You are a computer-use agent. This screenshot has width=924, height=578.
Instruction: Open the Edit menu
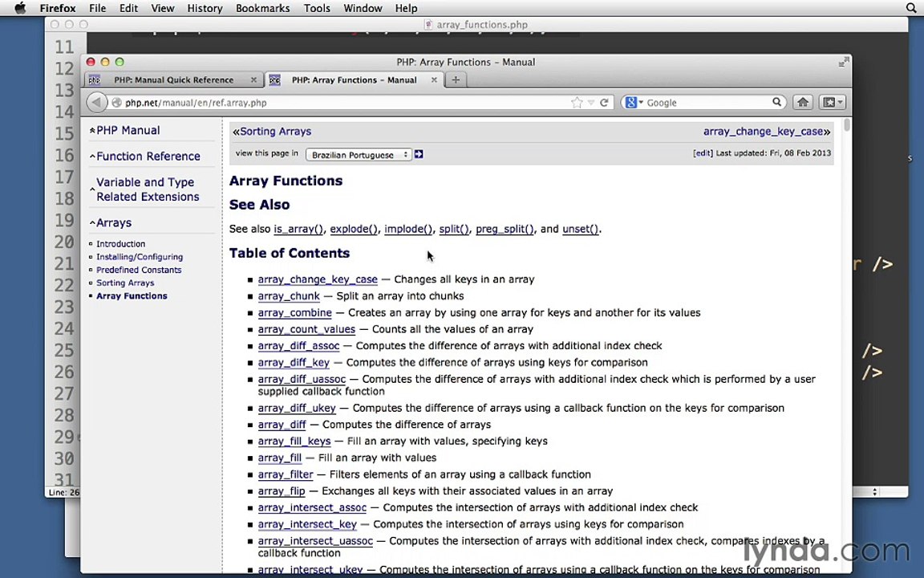click(x=128, y=8)
